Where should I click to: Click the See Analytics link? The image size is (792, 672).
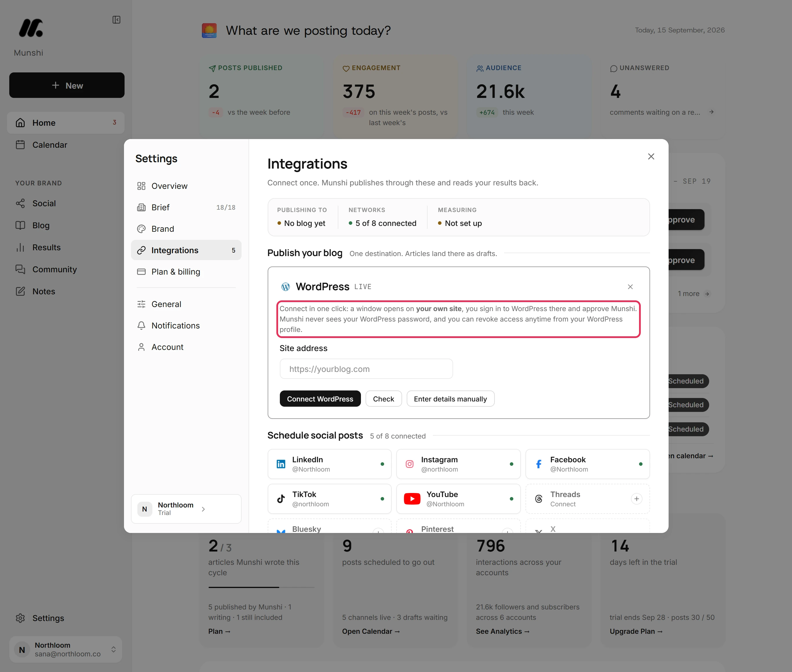tap(503, 631)
